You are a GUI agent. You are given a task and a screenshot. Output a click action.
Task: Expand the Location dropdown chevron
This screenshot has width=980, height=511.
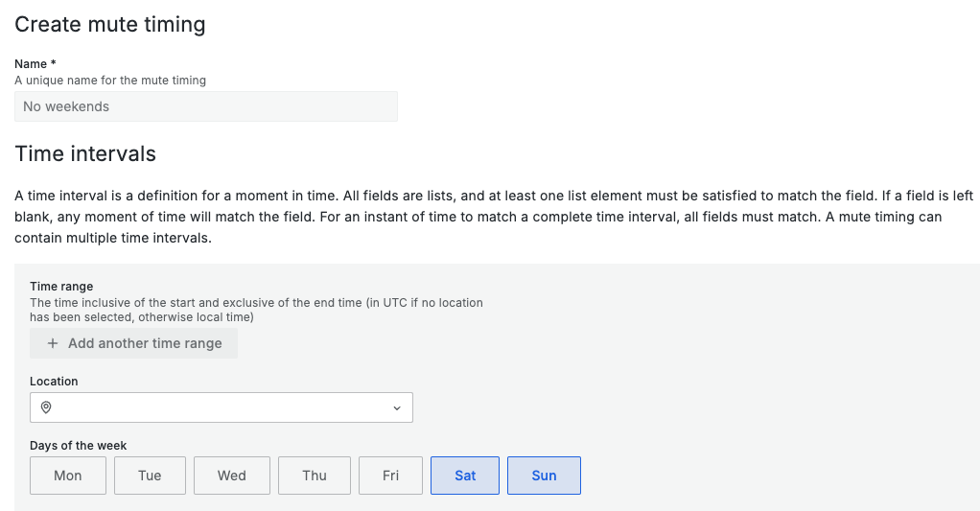(397, 408)
